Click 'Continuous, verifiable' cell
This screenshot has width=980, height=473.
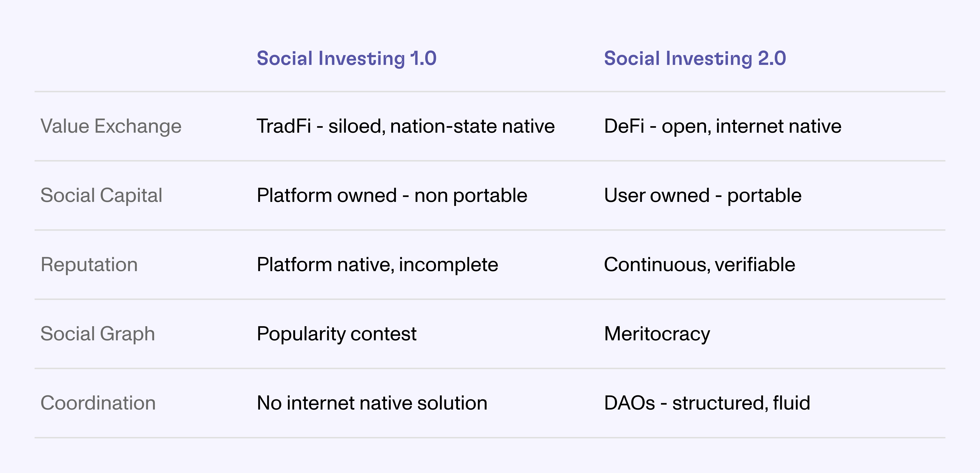click(699, 265)
